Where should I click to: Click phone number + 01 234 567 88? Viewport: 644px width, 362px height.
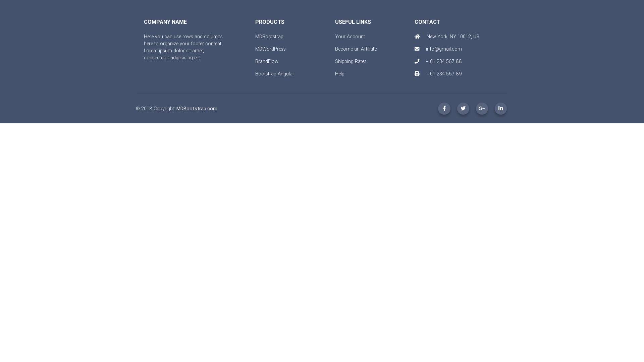click(444, 61)
